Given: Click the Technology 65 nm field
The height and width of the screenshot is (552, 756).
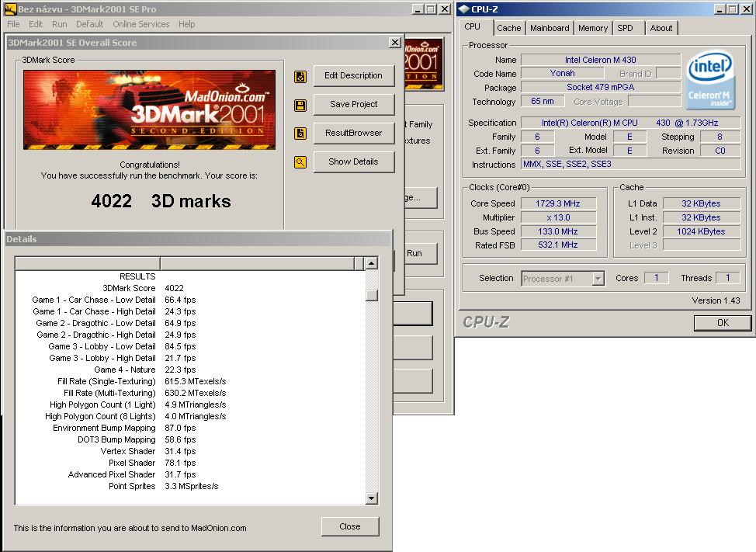Looking at the screenshot, I should [543, 101].
